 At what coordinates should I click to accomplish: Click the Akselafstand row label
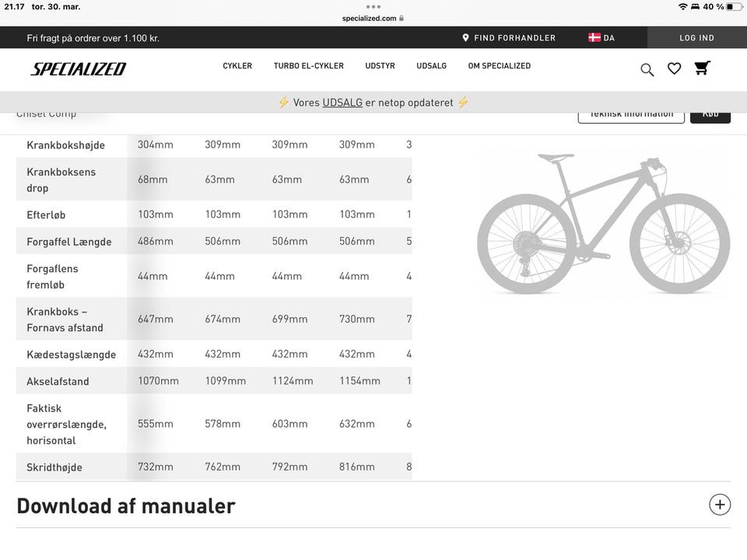(58, 381)
